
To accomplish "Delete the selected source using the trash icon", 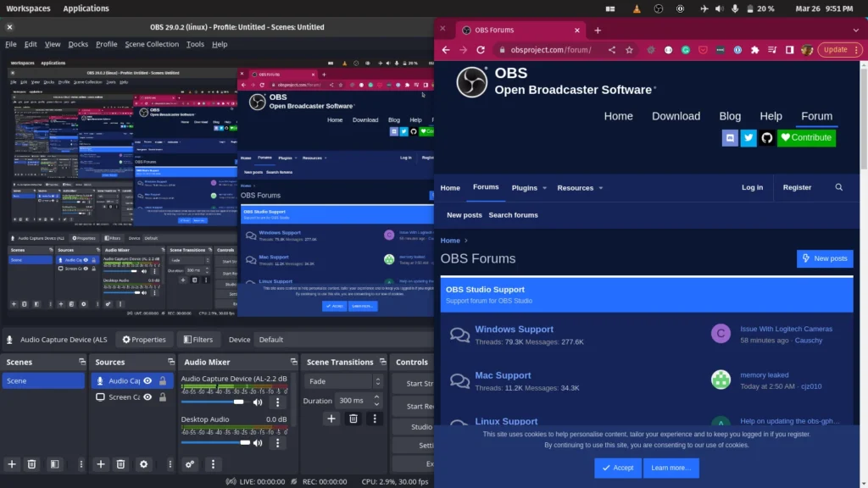I will coord(121,464).
